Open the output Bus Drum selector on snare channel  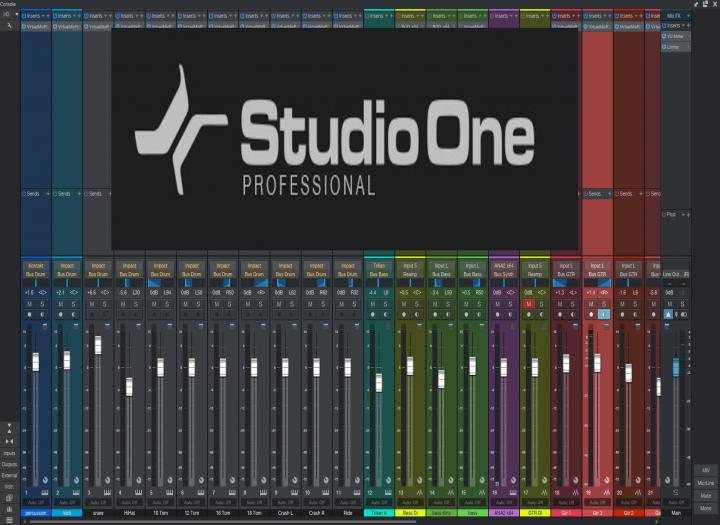pyautogui.click(x=98, y=274)
